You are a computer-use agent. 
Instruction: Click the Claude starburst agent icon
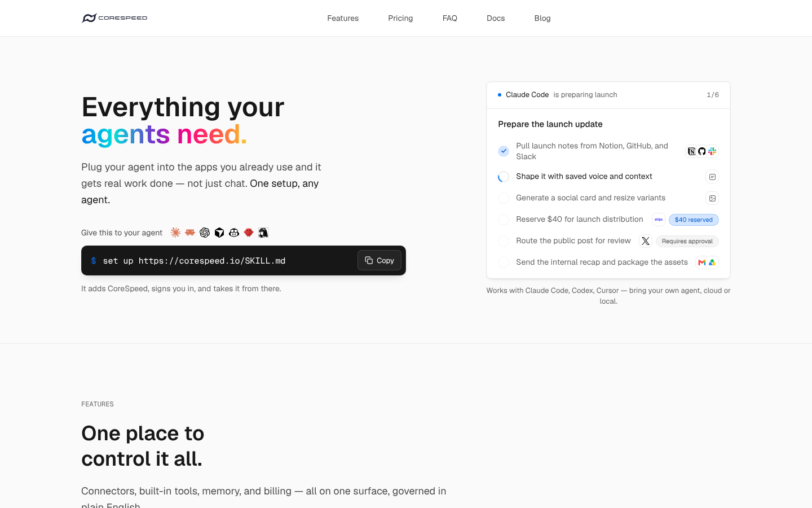pos(175,233)
